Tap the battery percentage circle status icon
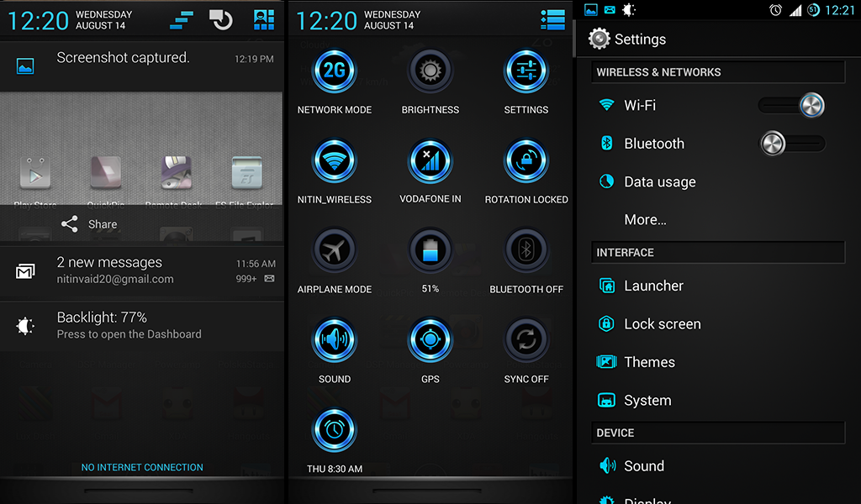The image size is (861, 504). (x=814, y=10)
